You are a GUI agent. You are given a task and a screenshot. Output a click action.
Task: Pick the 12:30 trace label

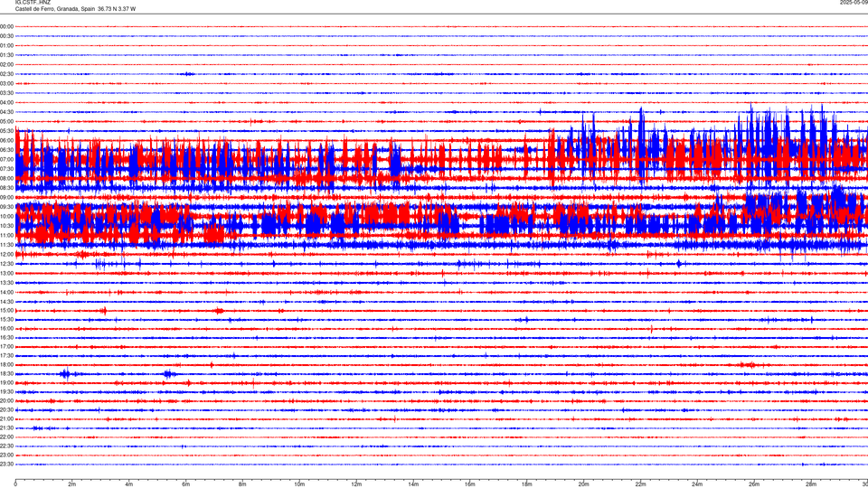6,264
